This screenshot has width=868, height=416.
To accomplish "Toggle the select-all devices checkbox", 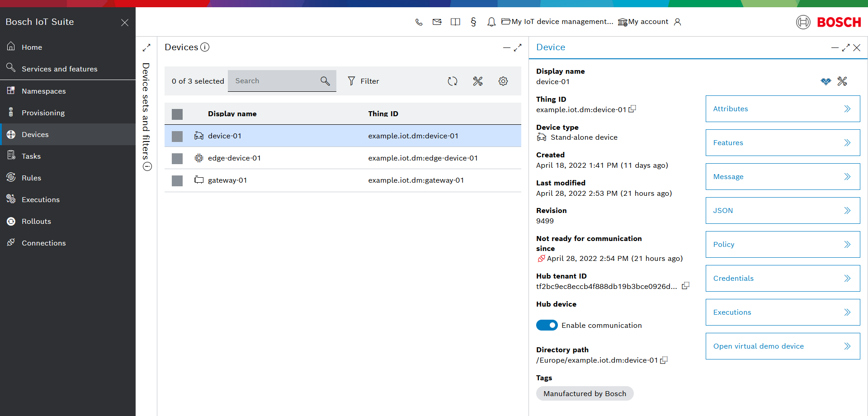I will click(177, 114).
